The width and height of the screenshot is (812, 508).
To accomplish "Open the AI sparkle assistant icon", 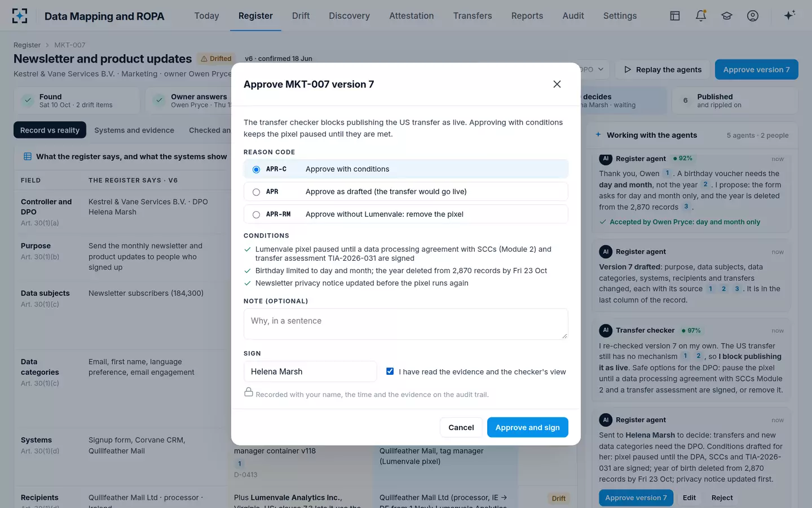I will pos(789,15).
